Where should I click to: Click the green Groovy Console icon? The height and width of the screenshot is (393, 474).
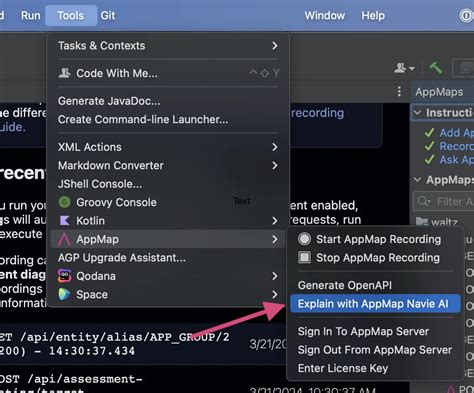[64, 202]
